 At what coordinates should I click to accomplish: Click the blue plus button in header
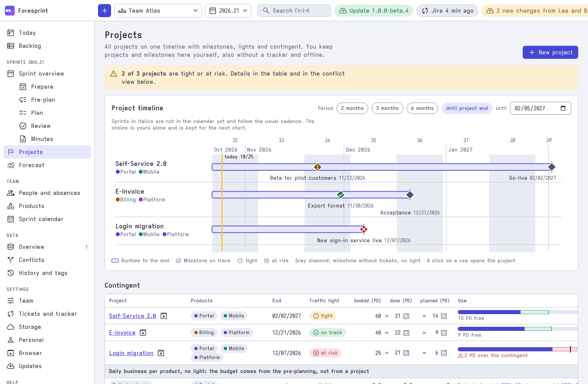105,11
